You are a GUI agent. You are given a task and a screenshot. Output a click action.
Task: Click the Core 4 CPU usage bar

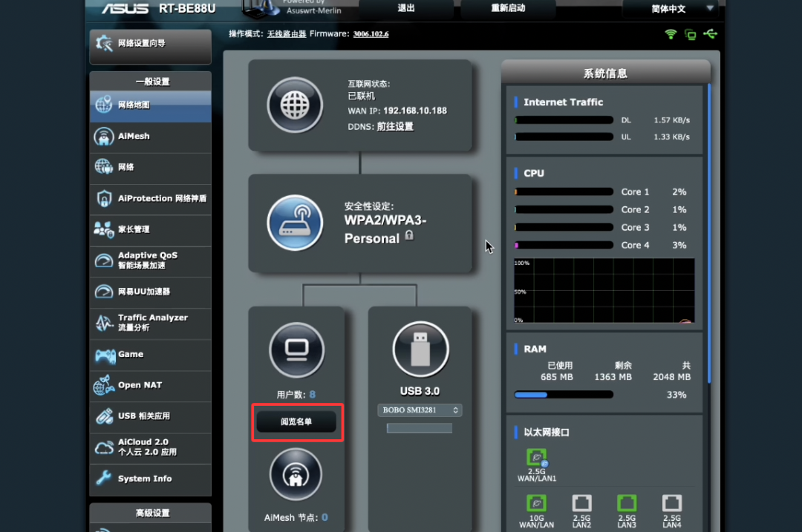tap(564, 246)
